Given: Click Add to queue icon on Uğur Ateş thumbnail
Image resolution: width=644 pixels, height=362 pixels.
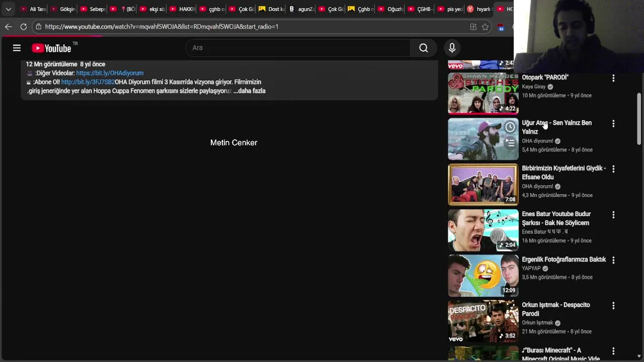Looking at the screenshot, I should coord(510,143).
